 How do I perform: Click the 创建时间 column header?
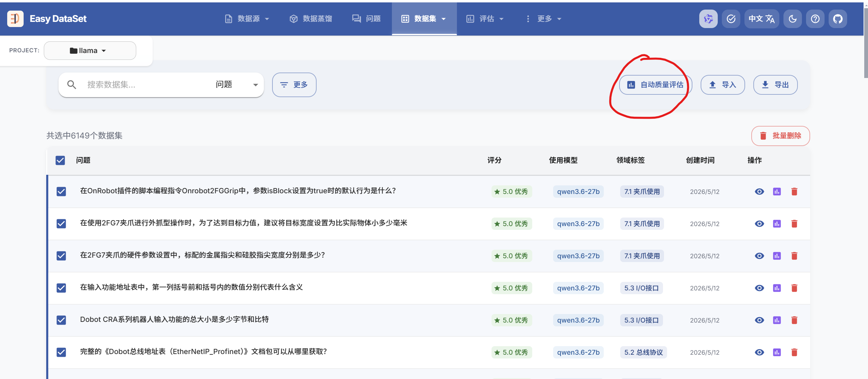pos(700,160)
